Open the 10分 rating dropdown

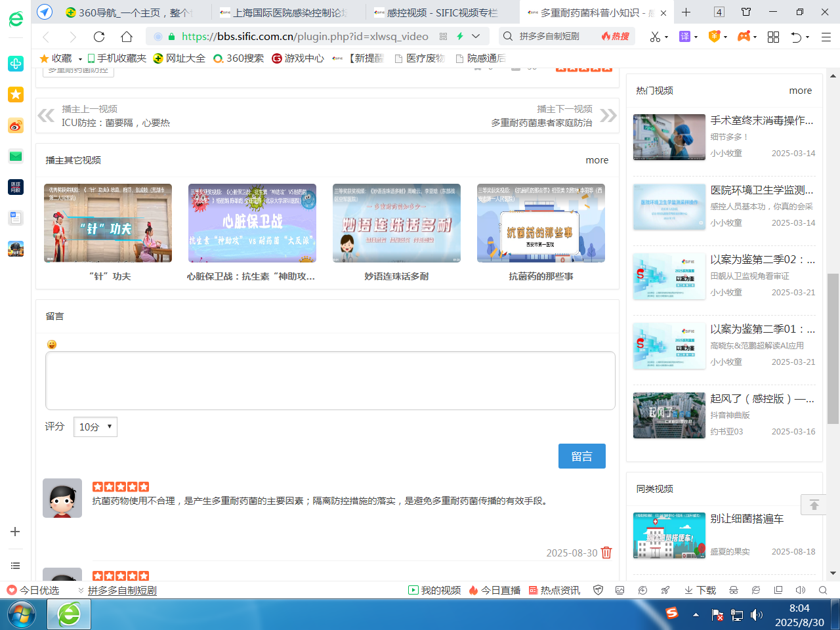[95, 427]
